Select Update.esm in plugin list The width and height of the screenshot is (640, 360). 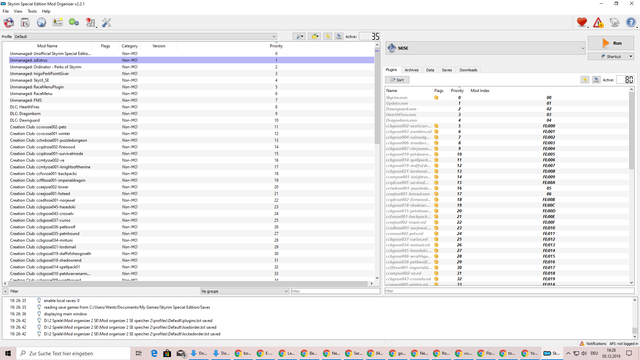[x=507, y=103]
